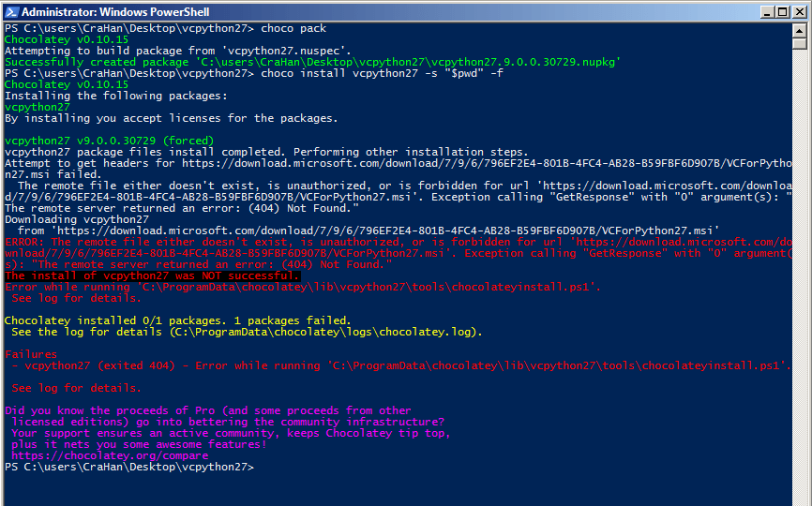Click 'plus it nets you some awesome features!'

tap(139, 444)
